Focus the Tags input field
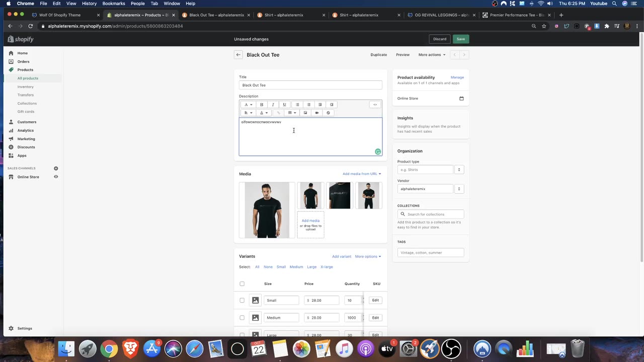The image size is (644, 362). point(431,252)
